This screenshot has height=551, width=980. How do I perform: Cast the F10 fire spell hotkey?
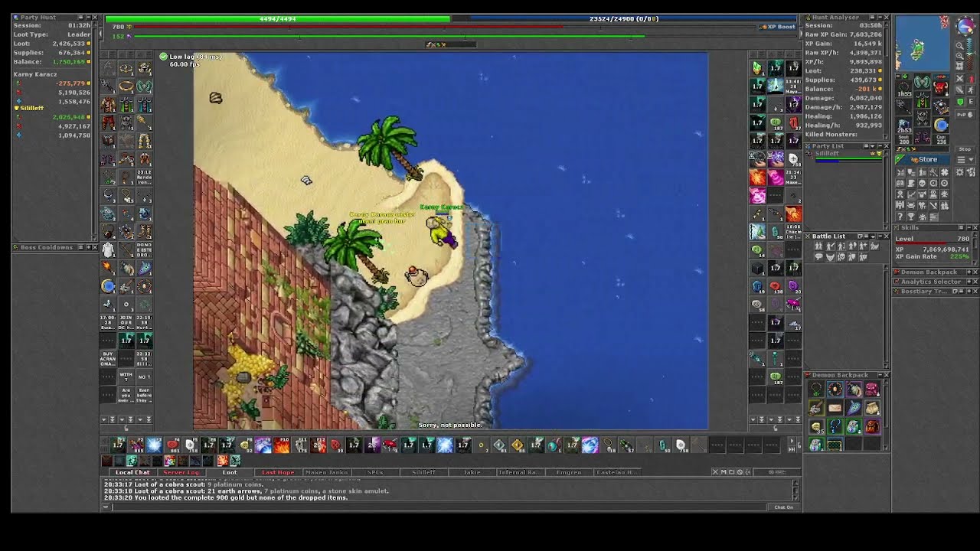click(x=282, y=445)
